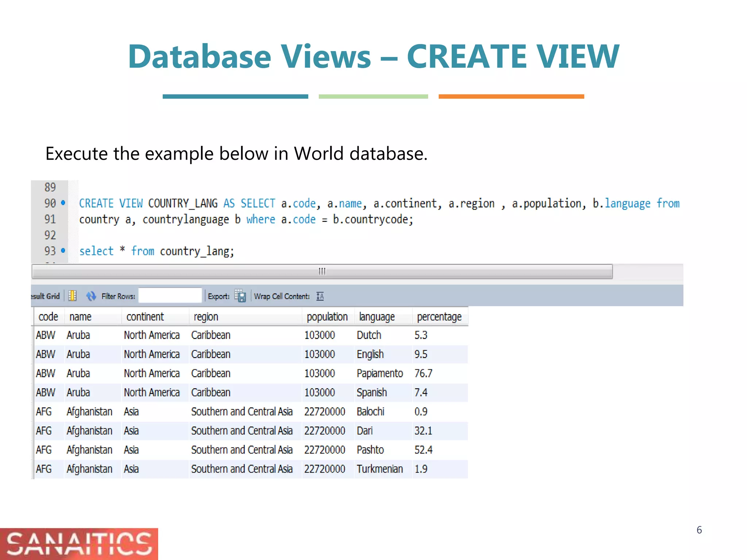Click line number 89 in editor gutter
747x560 pixels.
click(50, 187)
